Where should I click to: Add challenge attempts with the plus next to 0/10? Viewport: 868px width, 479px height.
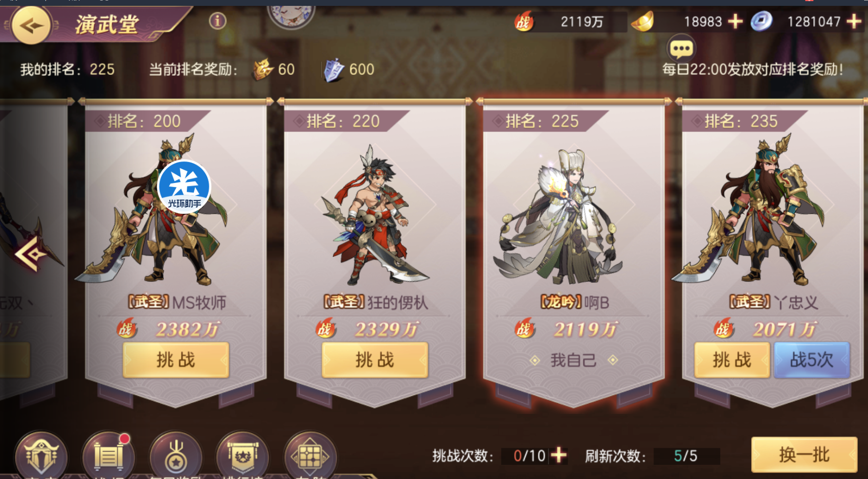click(558, 456)
